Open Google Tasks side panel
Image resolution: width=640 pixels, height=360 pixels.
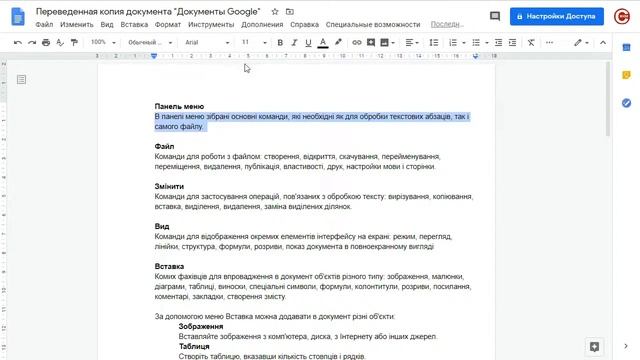tap(627, 103)
